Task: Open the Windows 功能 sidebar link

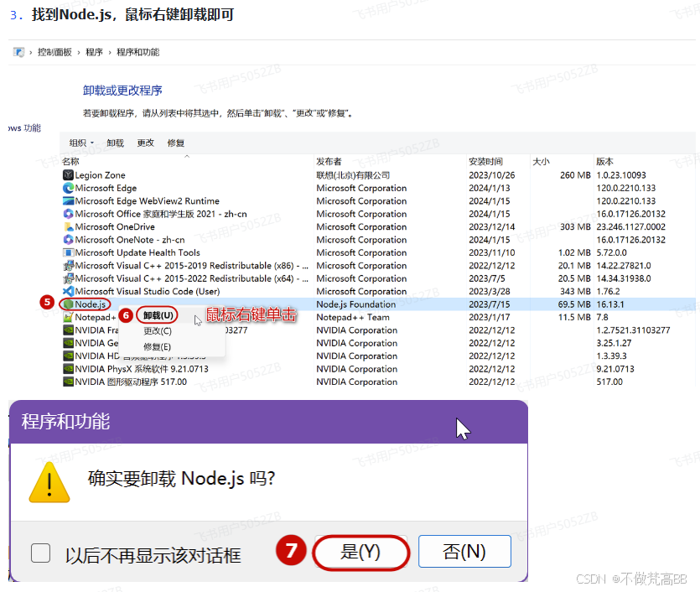Action: pos(24,128)
